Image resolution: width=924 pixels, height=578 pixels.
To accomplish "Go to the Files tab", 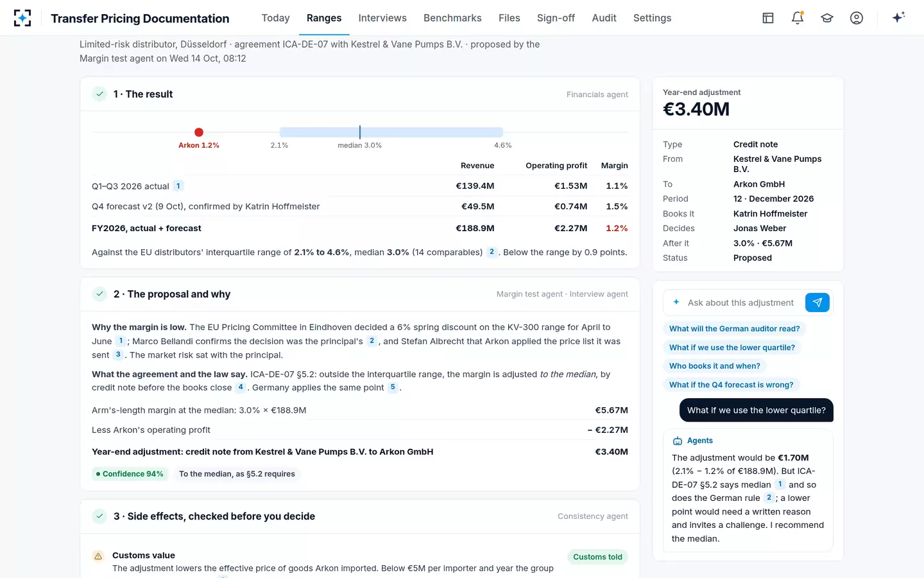I will [x=509, y=18].
